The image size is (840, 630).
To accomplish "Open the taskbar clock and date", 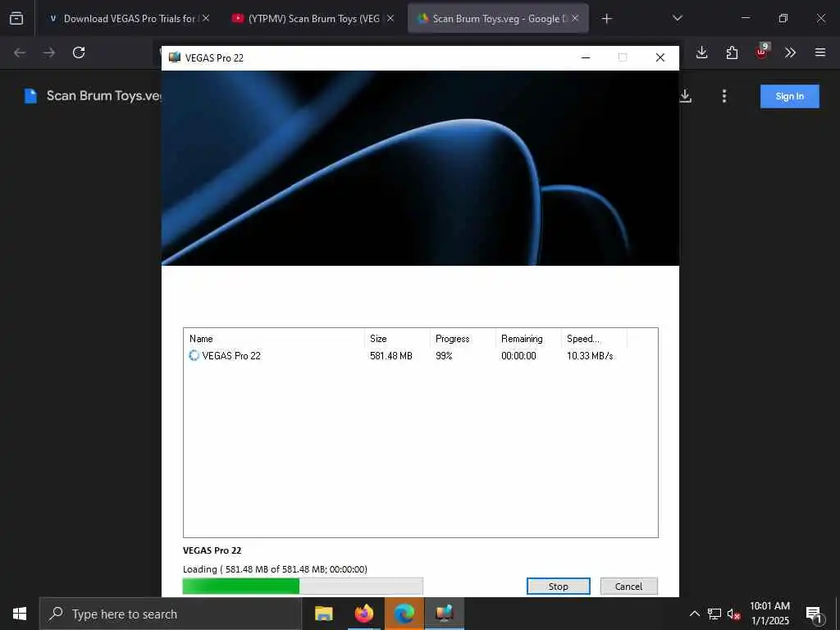I will [x=769, y=614].
